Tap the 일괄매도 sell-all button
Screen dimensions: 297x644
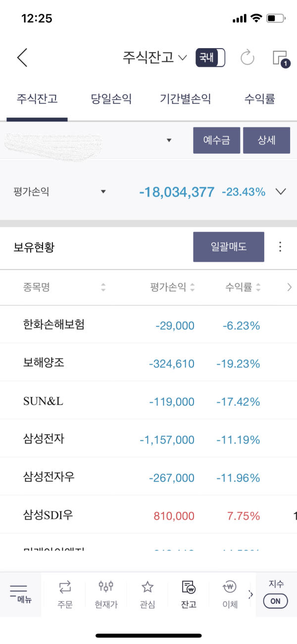pos(229,246)
